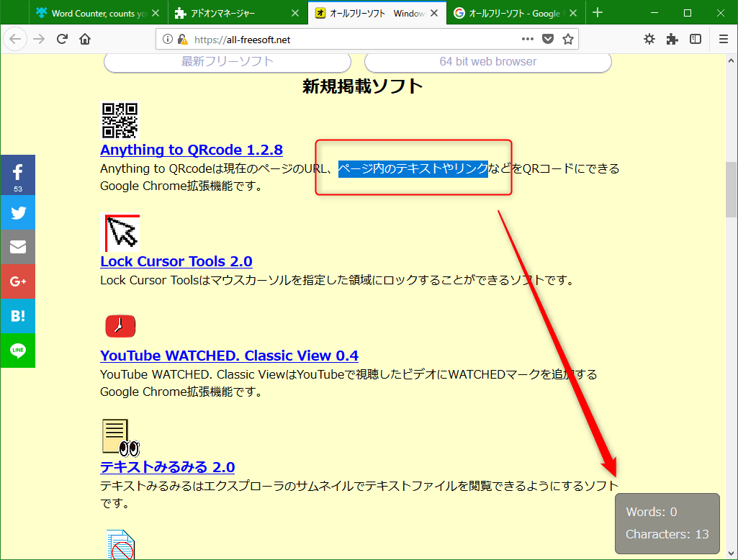Bookmark this page with the star
The width and height of the screenshot is (738, 560).
click(x=568, y=39)
